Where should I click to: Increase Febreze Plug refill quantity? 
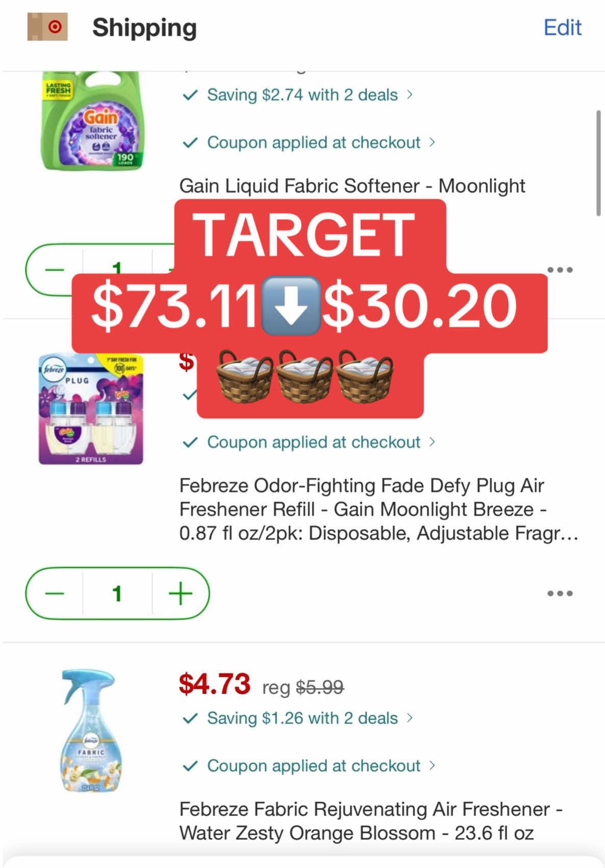click(181, 593)
